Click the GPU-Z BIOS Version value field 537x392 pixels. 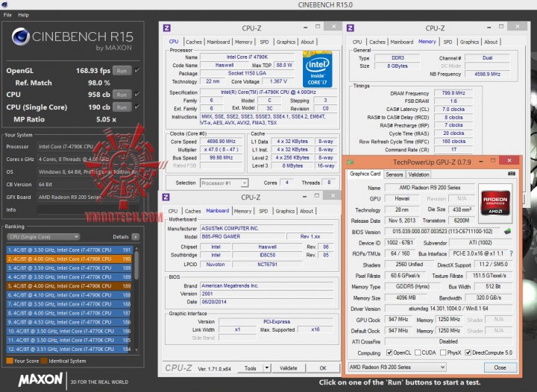click(x=443, y=232)
